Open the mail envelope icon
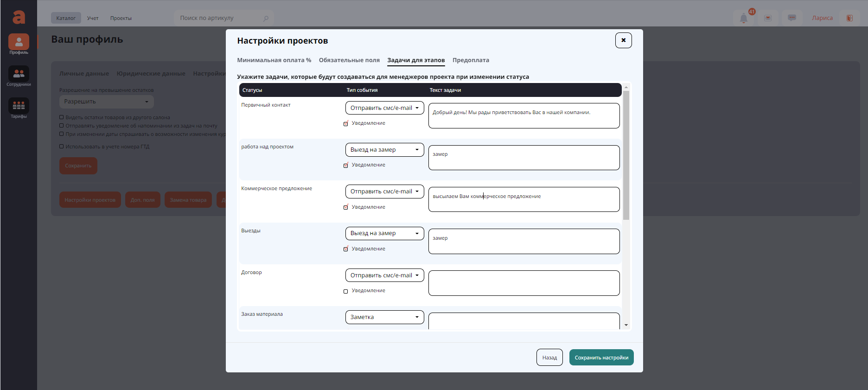868x390 pixels. point(768,18)
